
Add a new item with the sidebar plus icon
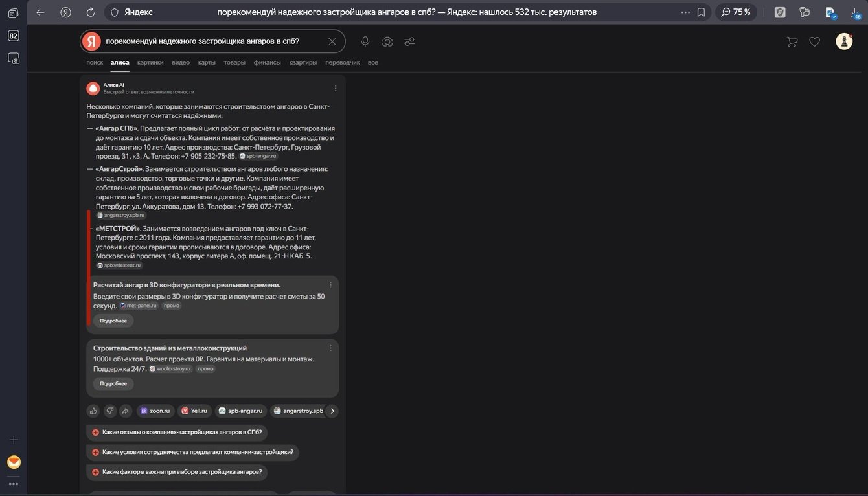14,440
